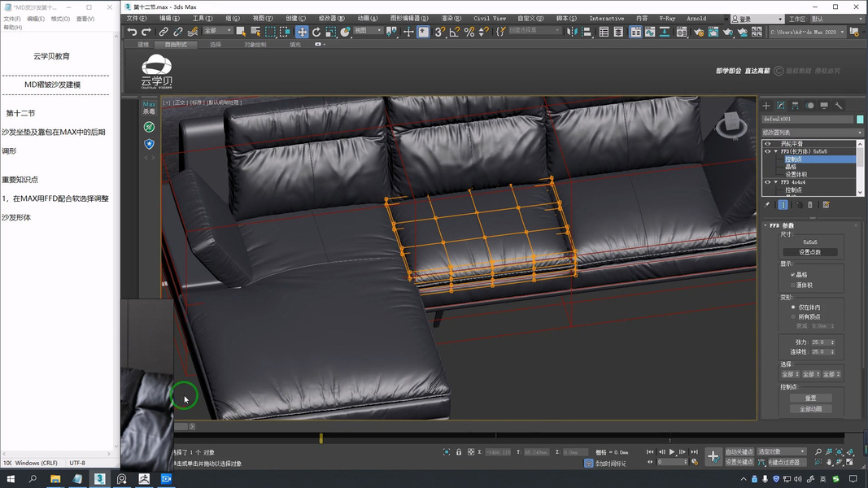This screenshot has height=488, width=868.
Task: Collapse the FFD(长方体) 5x5x5 modifier tree
Action: click(x=775, y=151)
